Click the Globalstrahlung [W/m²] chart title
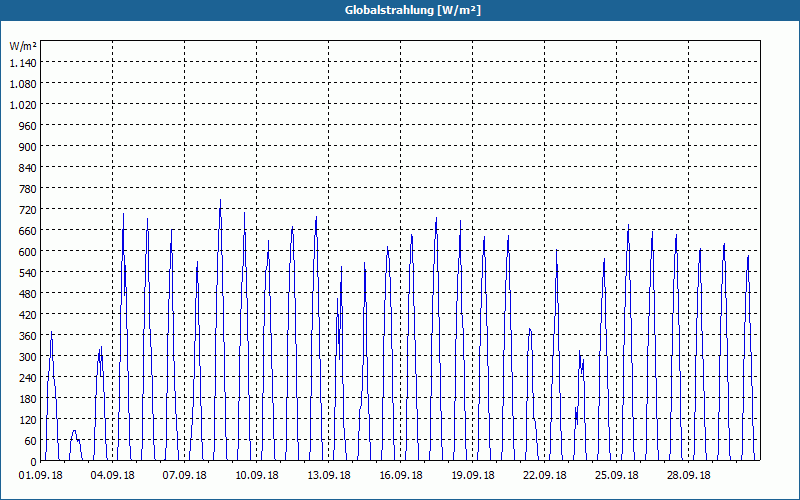This screenshot has height=500, width=800. coord(412,10)
